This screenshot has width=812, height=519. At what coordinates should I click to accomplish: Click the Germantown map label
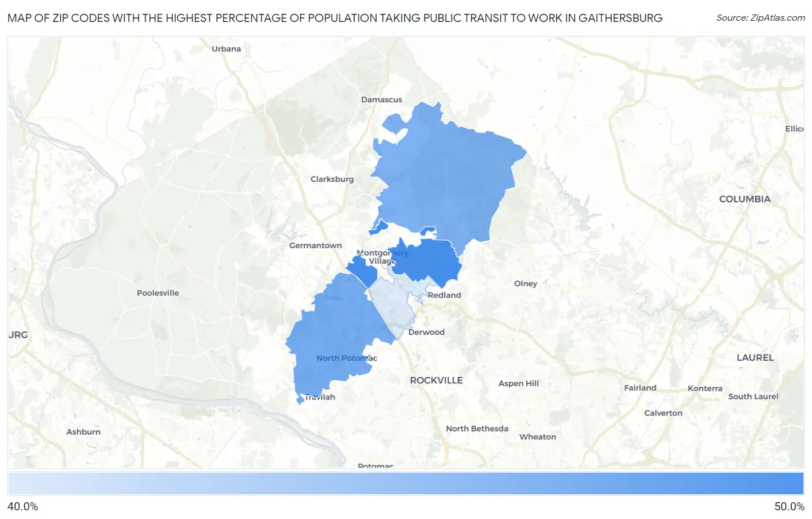315,245
